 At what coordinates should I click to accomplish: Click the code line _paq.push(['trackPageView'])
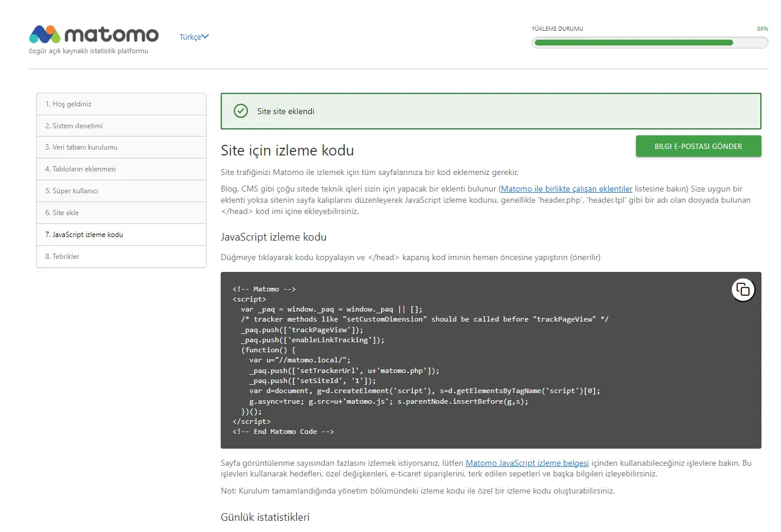pos(302,330)
